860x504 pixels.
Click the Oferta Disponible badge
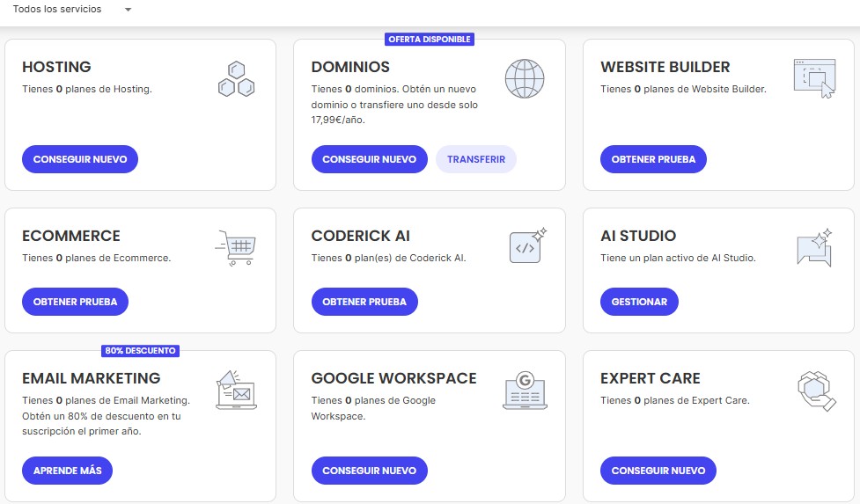(x=430, y=40)
